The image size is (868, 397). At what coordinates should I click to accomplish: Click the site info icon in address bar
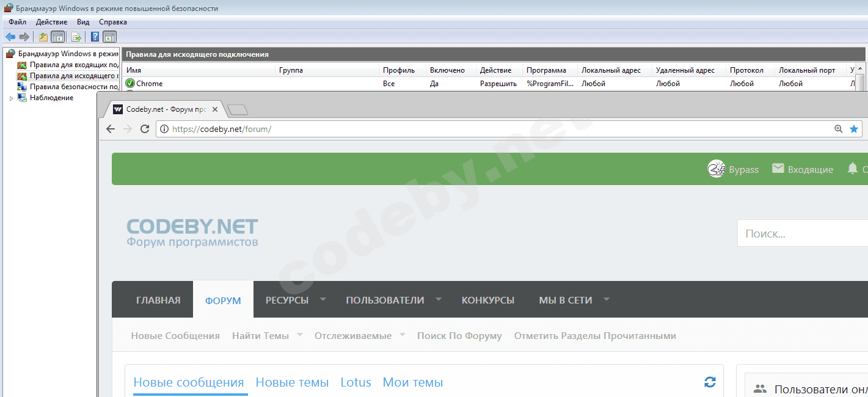tap(164, 129)
